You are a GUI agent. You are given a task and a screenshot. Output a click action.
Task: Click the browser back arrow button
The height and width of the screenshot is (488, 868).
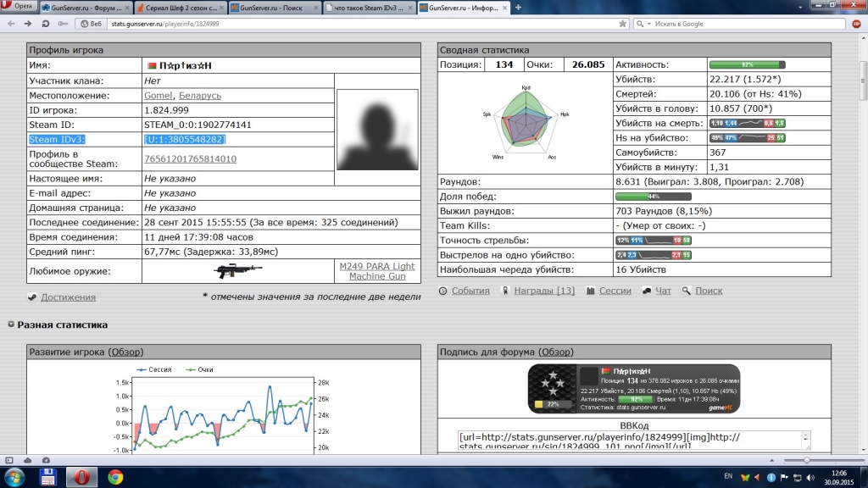coord(10,24)
